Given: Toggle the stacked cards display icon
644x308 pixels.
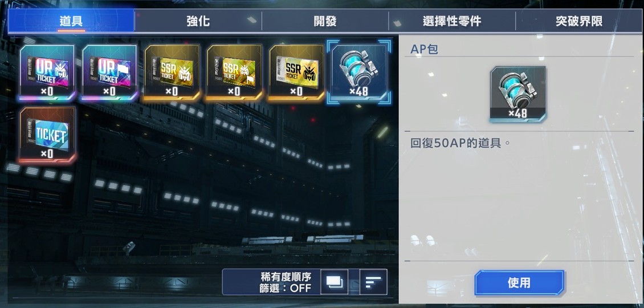Looking at the screenshot, I should [334, 282].
